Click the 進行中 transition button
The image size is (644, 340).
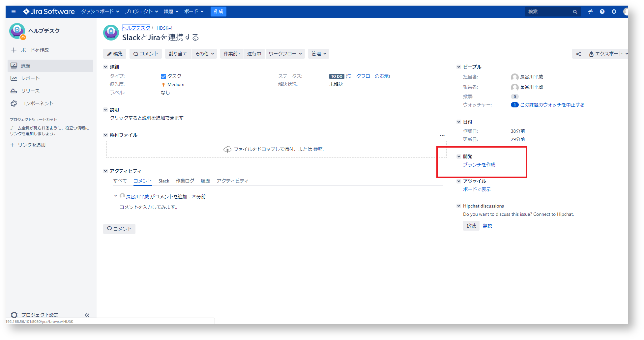[254, 54]
